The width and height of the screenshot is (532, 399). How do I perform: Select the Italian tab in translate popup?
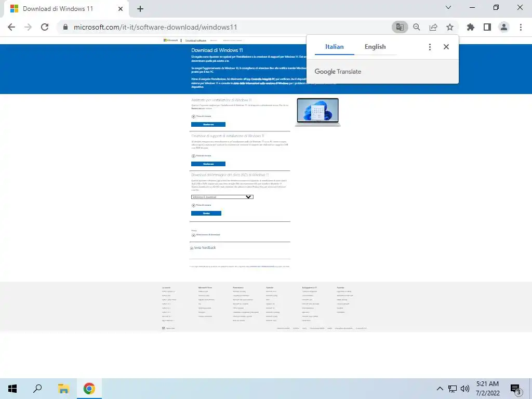pos(335,47)
